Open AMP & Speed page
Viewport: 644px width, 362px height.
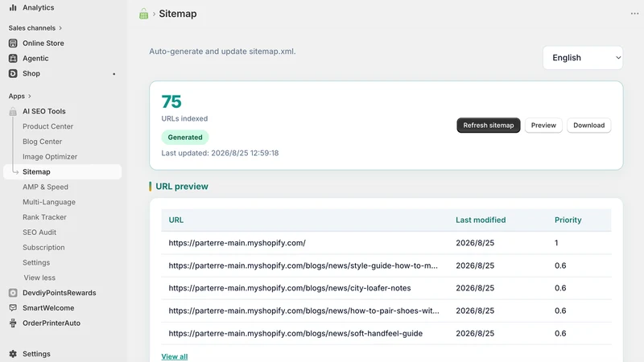tap(45, 187)
